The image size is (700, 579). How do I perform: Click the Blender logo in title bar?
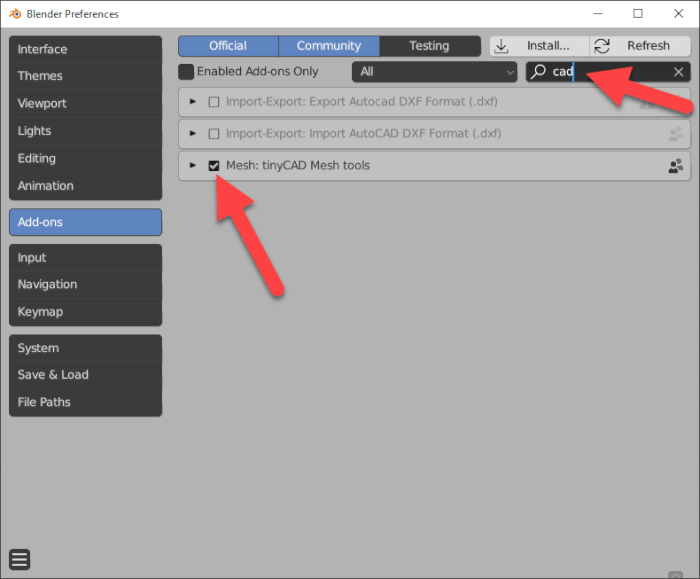tap(15, 14)
